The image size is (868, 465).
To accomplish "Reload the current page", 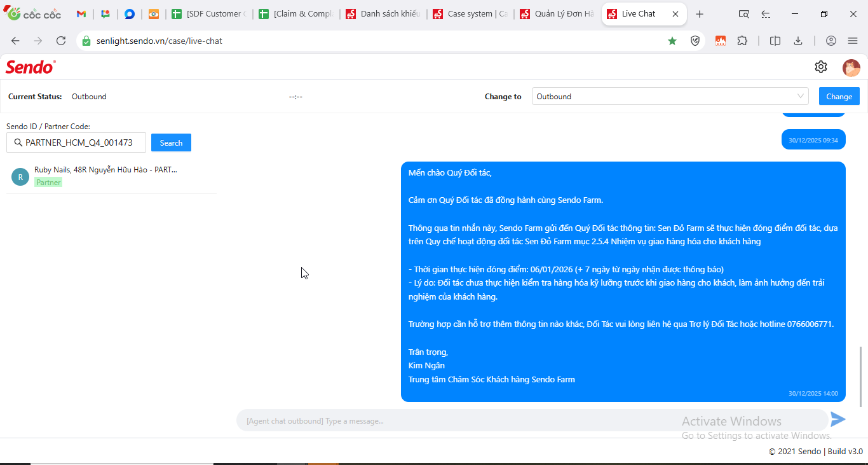I will 61,41.
